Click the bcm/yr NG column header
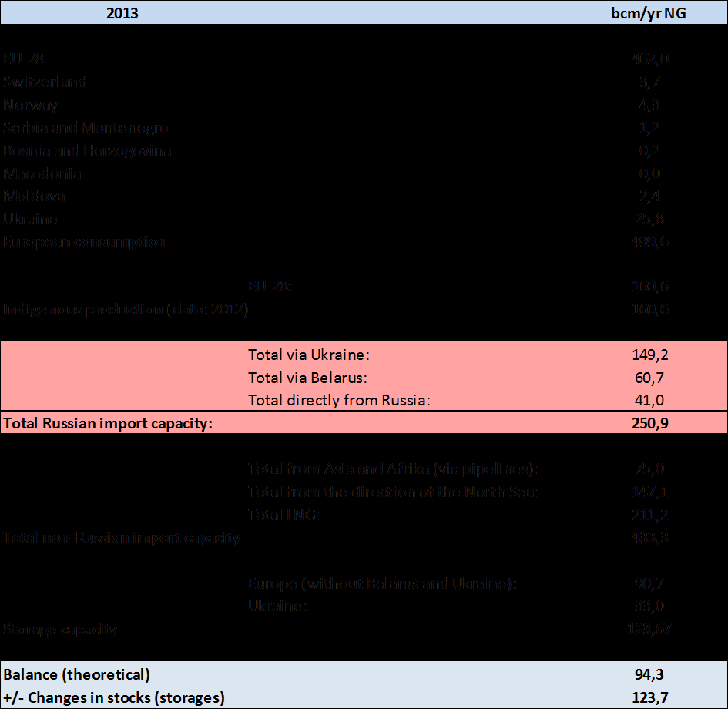Image resolution: width=728 pixels, height=709 pixels. coord(649,13)
